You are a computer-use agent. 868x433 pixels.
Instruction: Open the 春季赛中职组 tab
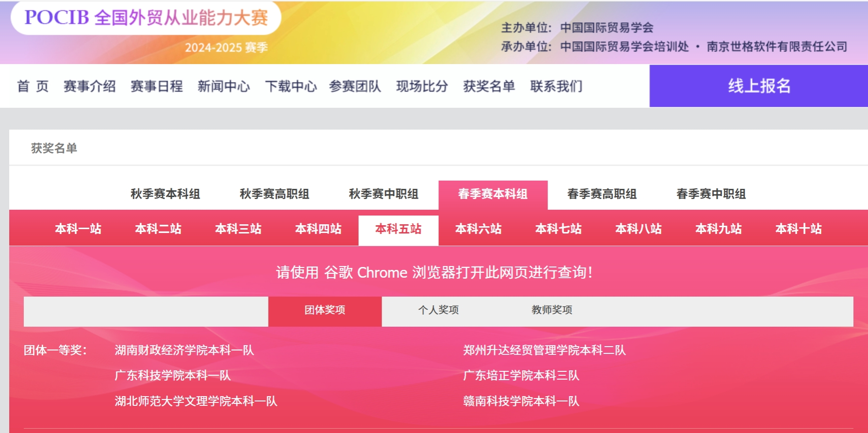[711, 194]
